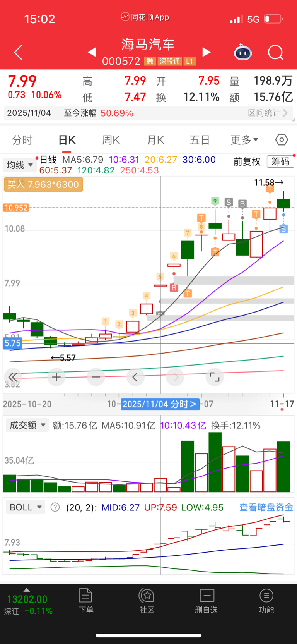The height and width of the screenshot is (644, 297).
Task: Open 2025/11/04 分时 intraday link
Action: tap(160, 404)
